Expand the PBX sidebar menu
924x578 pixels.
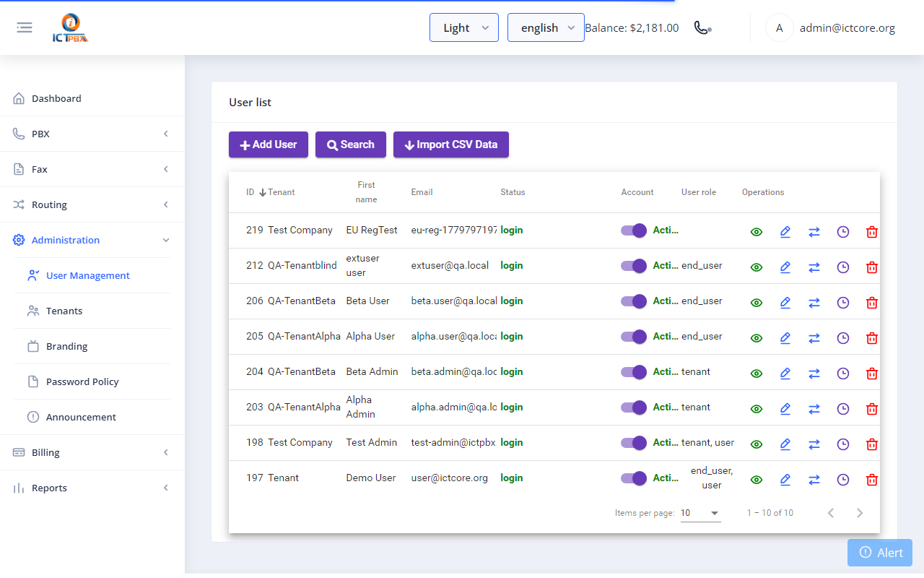pyautogui.click(x=92, y=134)
